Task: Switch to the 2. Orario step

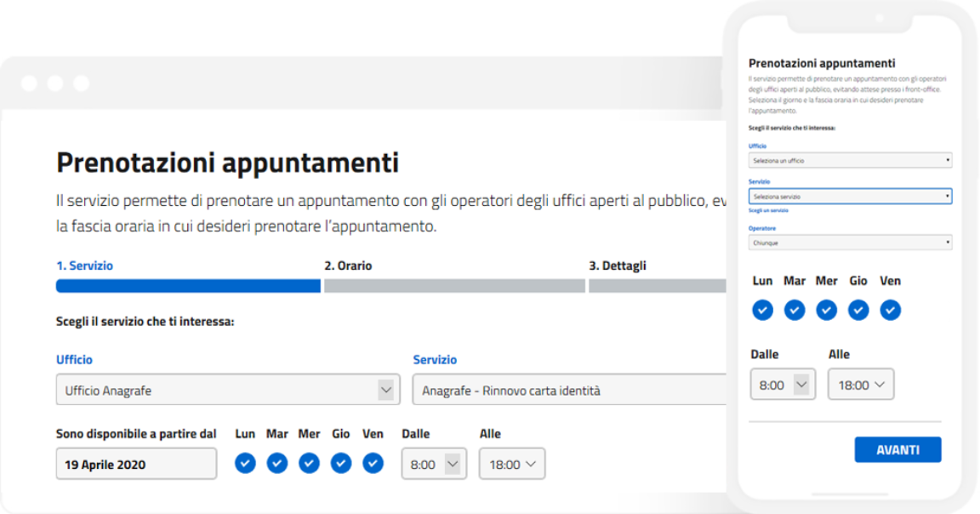Action: click(348, 266)
